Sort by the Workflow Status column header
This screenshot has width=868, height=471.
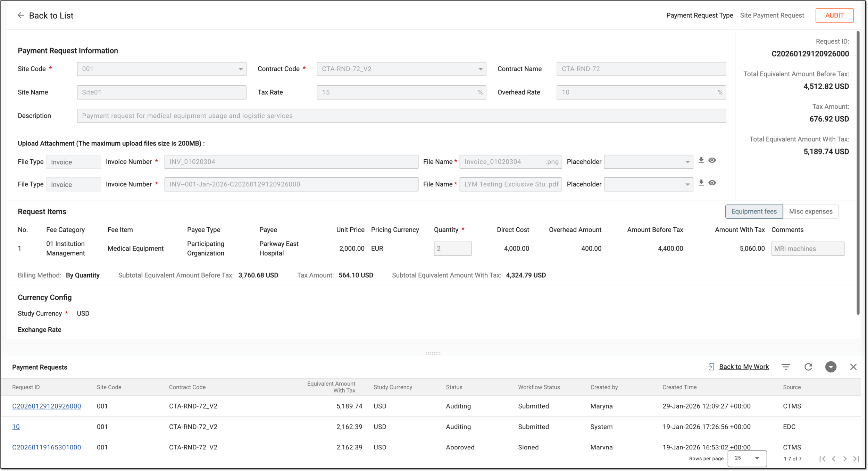[539, 387]
